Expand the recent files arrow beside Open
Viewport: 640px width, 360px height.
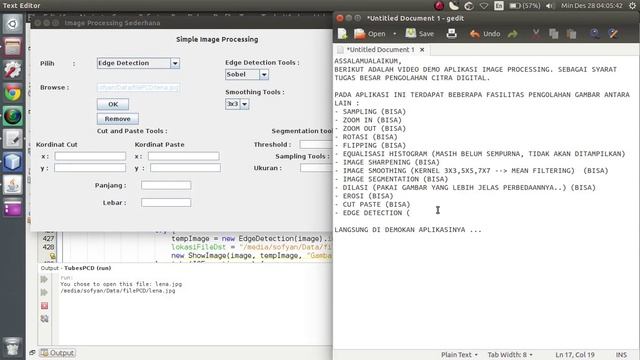pyautogui.click(x=394, y=34)
